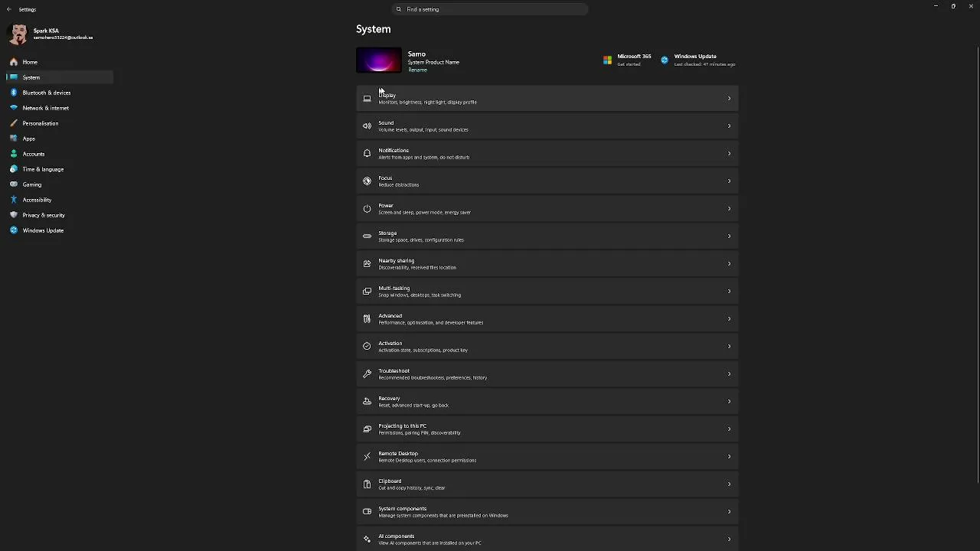Click the Storage drive icon
The image size is (980, 551).
point(367,236)
